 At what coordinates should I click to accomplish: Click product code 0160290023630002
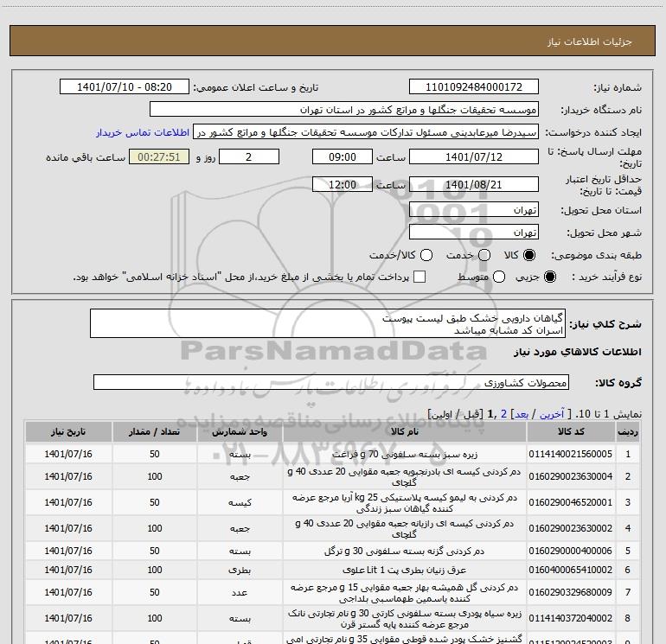point(571,528)
